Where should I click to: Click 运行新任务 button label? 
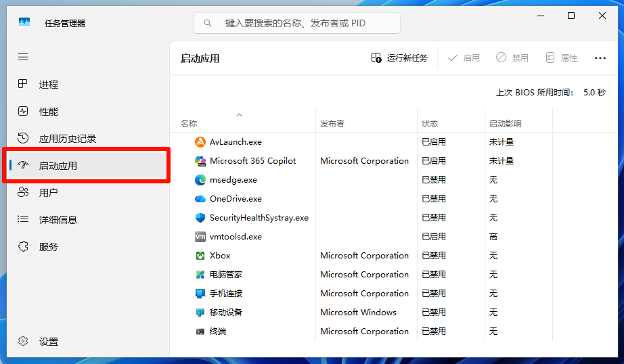click(407, 58)
